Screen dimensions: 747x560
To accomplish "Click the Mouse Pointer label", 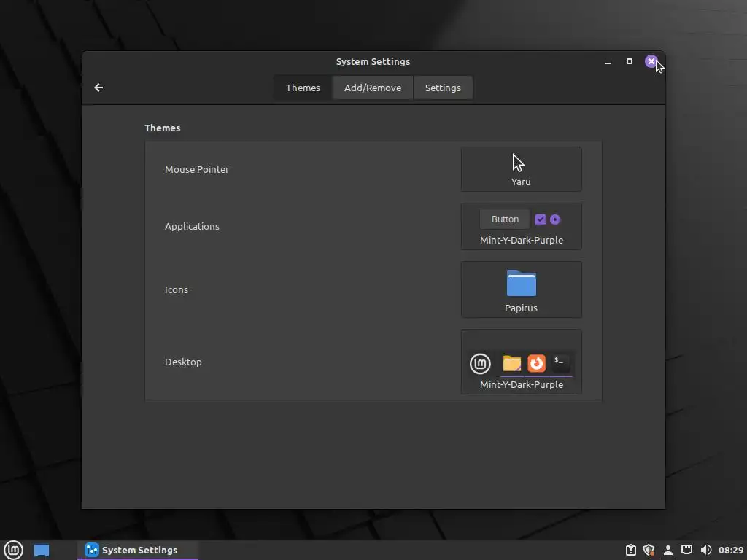I will (x=197, y=169).
